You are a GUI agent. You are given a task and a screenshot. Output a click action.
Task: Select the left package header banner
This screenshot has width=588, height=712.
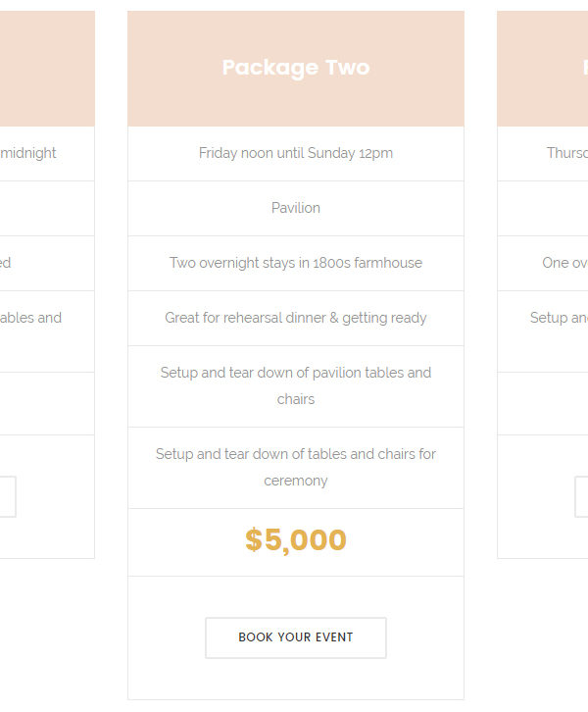(47, 69)
